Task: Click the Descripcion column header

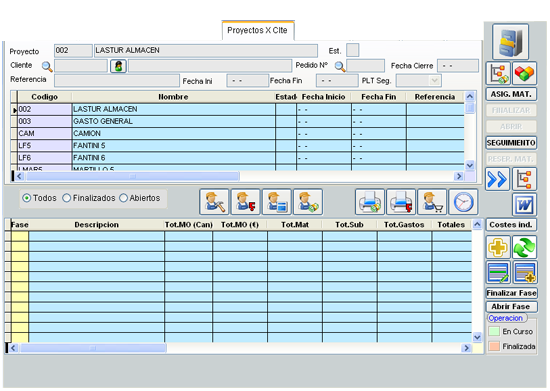Action: coord(96,225)
